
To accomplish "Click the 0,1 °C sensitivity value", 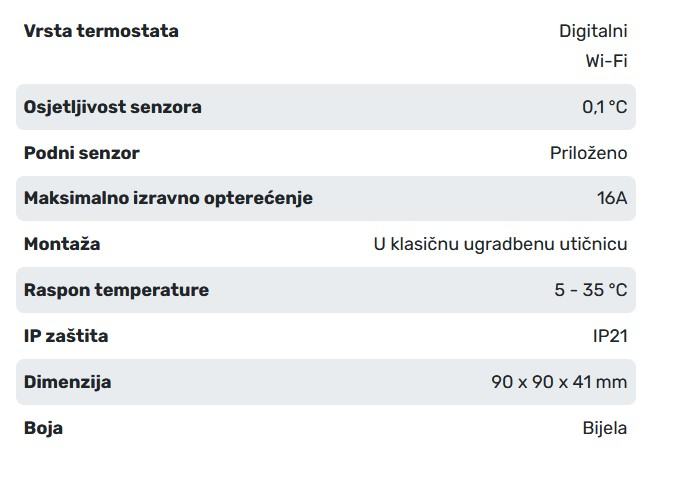I will (x=604, y=107).
